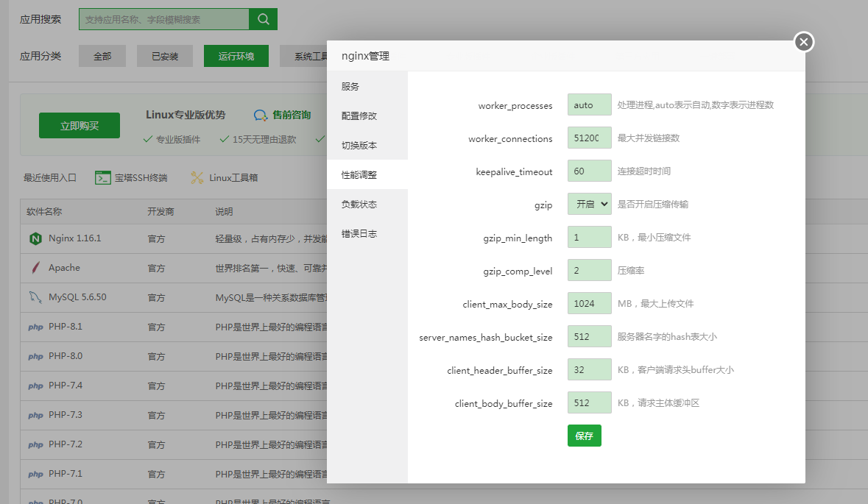Click the PHP-8.1 php icon
The width and height of the screenshot is (868, 504).
tap(35, 327)
